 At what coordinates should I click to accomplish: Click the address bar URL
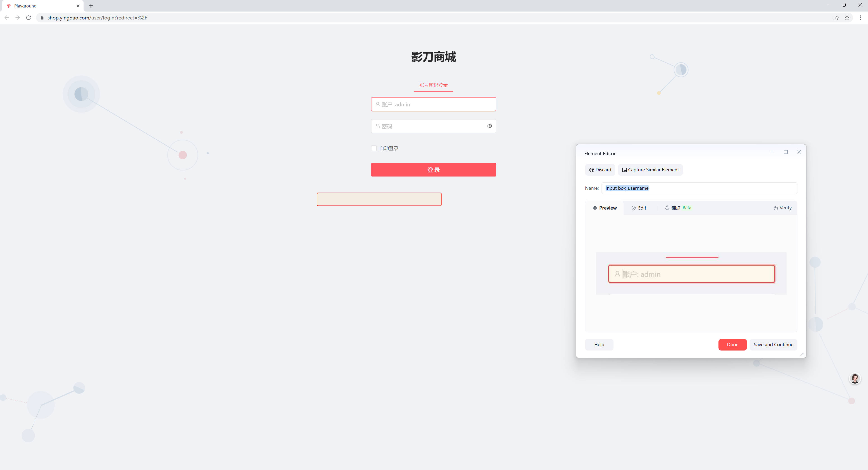[x=97, y=17]
